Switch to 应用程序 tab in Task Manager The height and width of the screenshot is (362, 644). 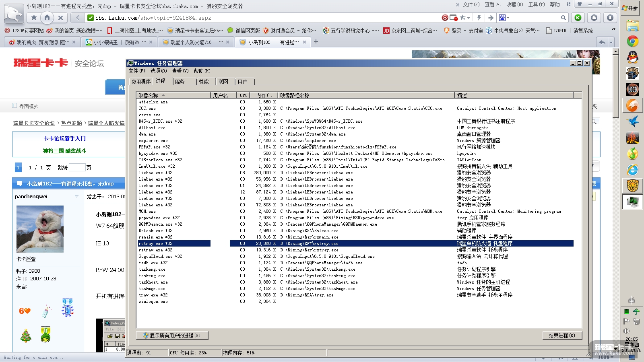(141, 82)
